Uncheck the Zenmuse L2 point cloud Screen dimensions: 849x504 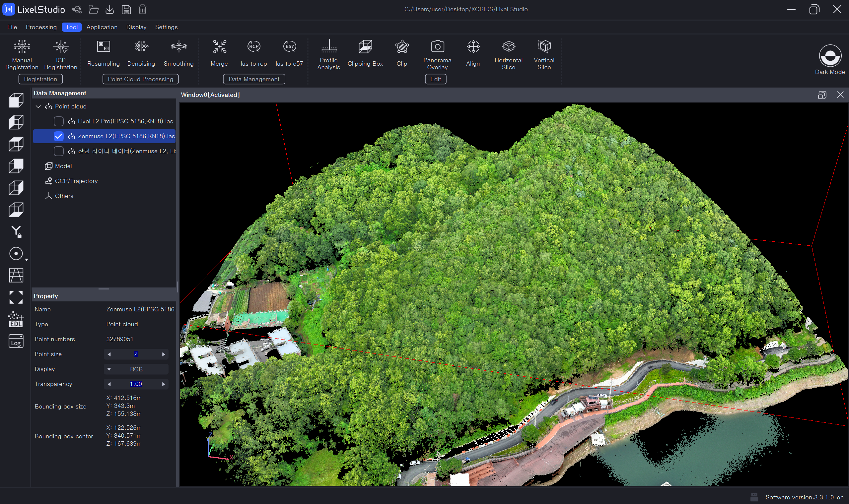[58, 136]
